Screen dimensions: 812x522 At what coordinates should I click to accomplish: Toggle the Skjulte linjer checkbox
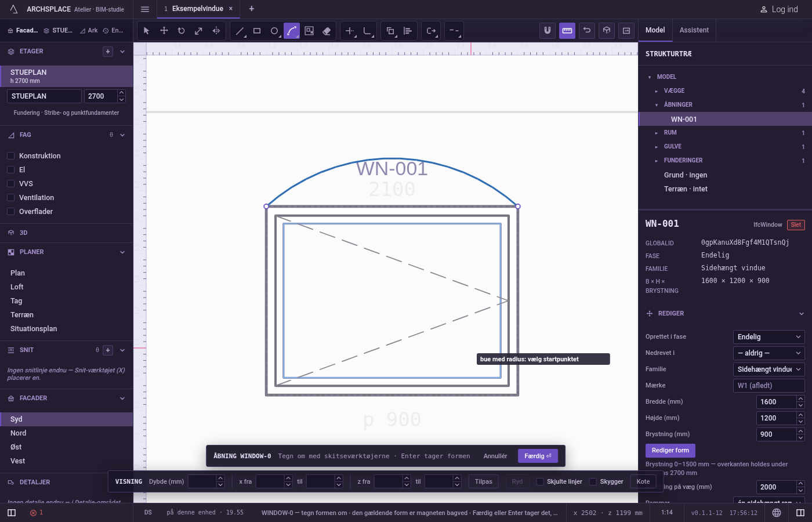tap(540, 481)
